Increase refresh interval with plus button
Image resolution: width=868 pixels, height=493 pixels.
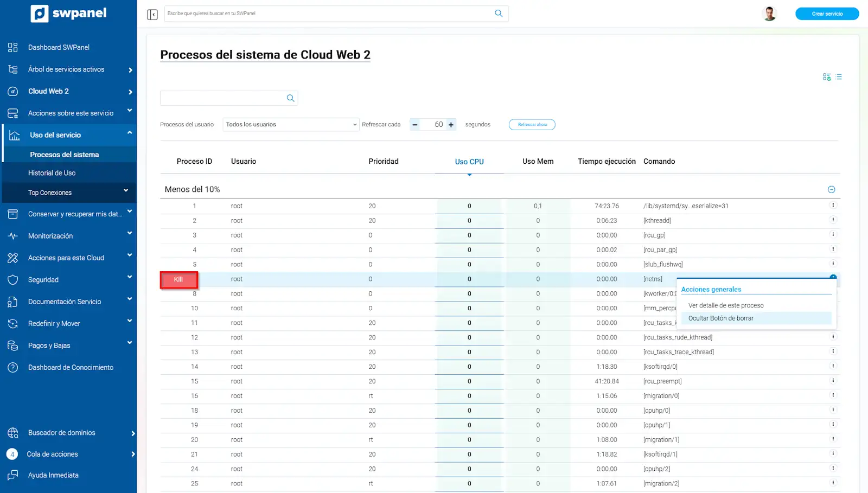click(x=451, y=125)
